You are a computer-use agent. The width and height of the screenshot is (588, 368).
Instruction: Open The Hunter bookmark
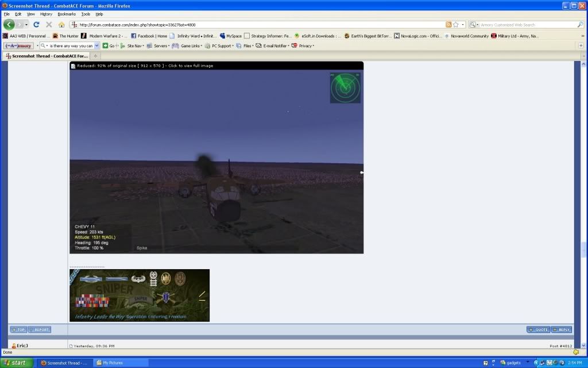click(x=65, y=36)
